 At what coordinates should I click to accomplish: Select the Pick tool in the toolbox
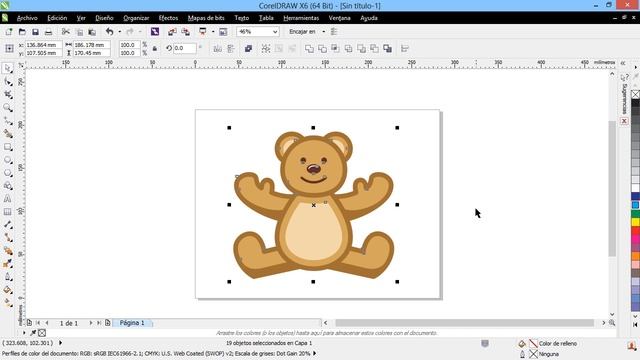click(8, 68)
